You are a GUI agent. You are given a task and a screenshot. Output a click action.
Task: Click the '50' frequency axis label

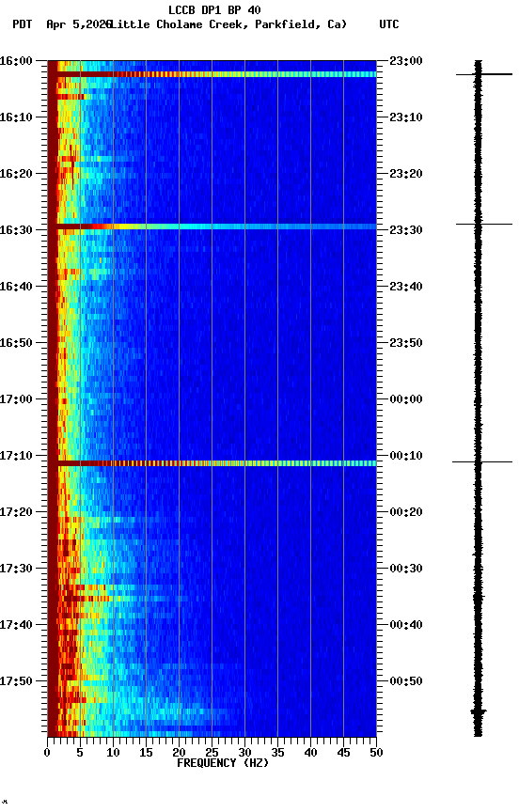tap(376, 753)
